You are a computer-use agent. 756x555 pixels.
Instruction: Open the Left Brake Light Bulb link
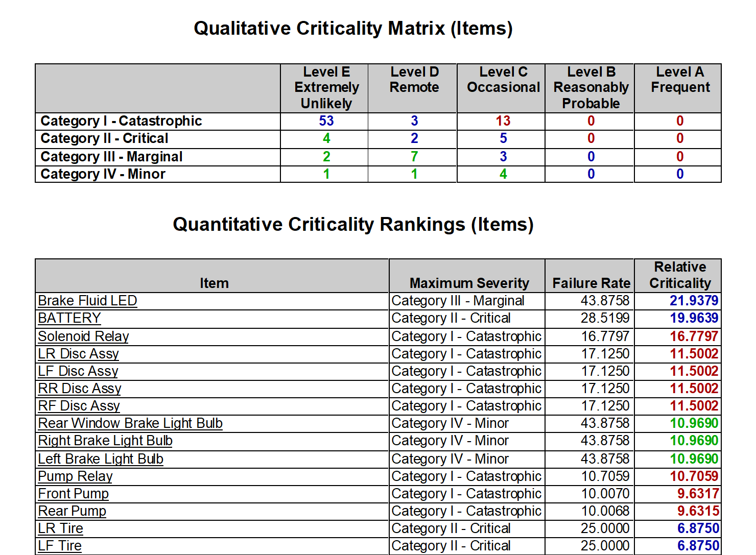[101, 459]
